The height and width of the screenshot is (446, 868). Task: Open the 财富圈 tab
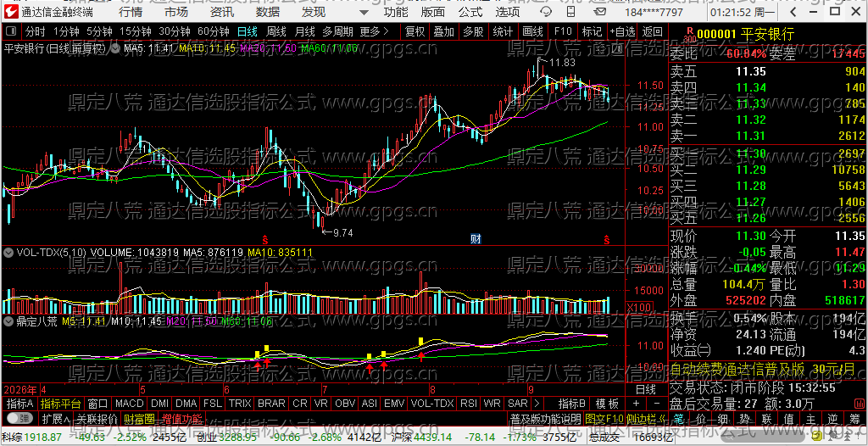[x=139, y=418]
